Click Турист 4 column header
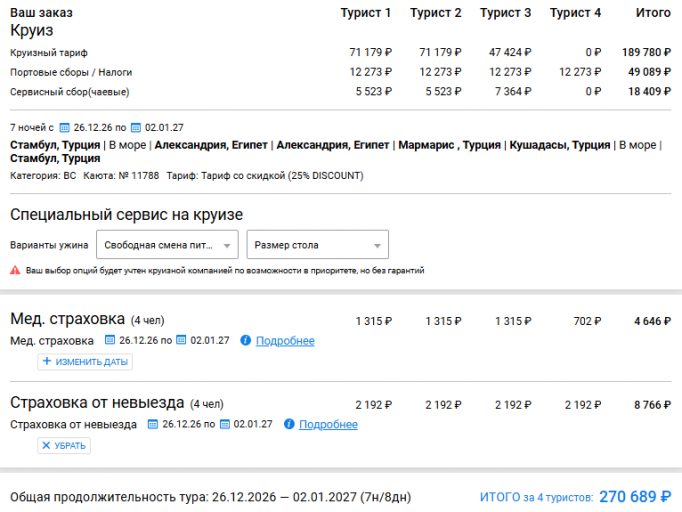This screenshot has width=682, height=512. (575, 13)
